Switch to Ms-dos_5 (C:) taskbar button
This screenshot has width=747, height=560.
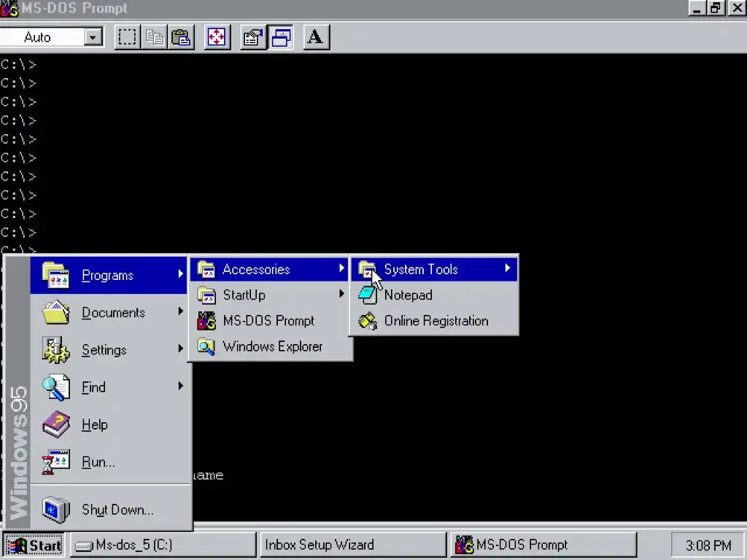pos(163,545)
